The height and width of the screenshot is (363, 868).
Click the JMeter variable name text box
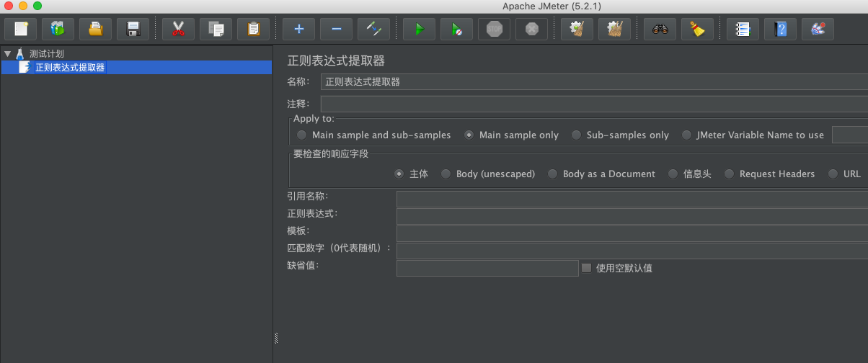tap(850, 135)
